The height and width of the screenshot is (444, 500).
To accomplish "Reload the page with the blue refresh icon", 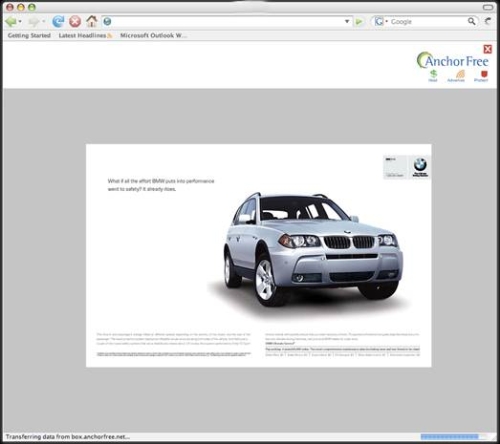I will click(58, 22).
